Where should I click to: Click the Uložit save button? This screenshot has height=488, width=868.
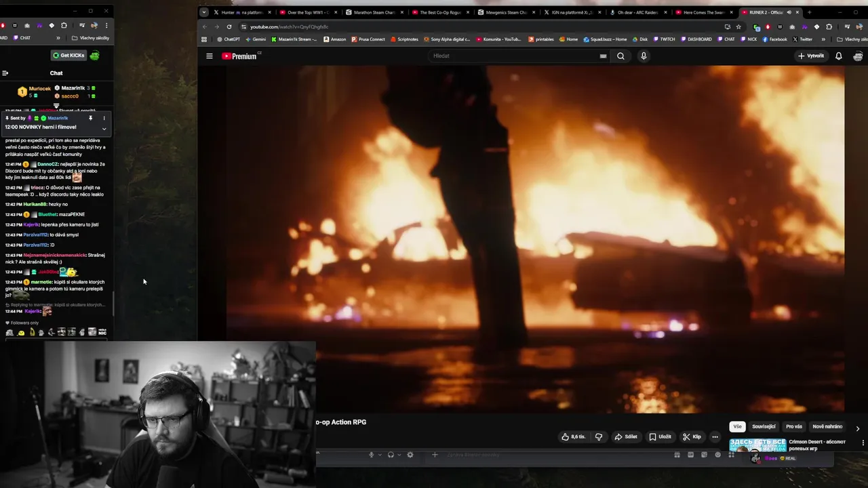(660, 436)
